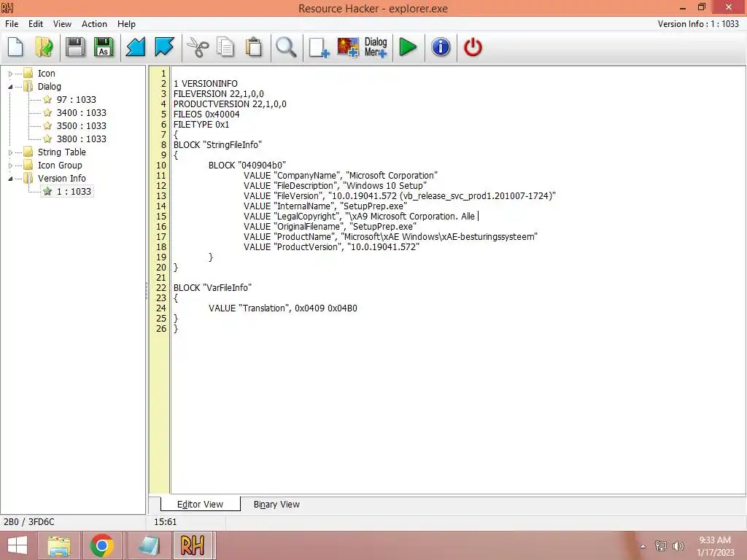Open a file with the folder icon
This screenshot has width=747, height=560.
click(x=44, y=47)
